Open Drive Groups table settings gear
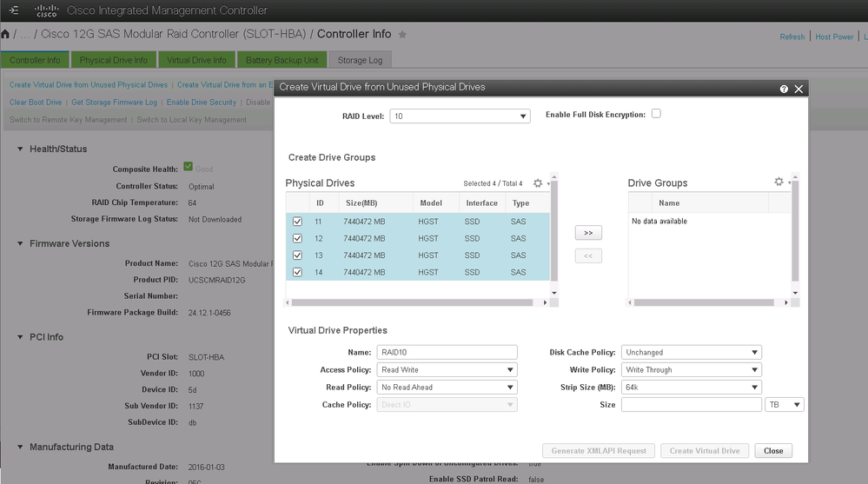 (779, 182)
